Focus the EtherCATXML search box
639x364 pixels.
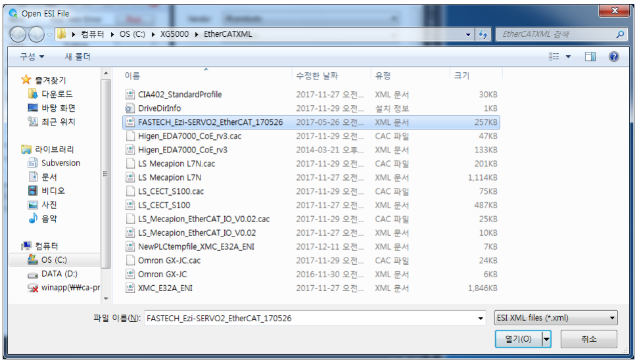pyautogui.click(x=556, y=34)
